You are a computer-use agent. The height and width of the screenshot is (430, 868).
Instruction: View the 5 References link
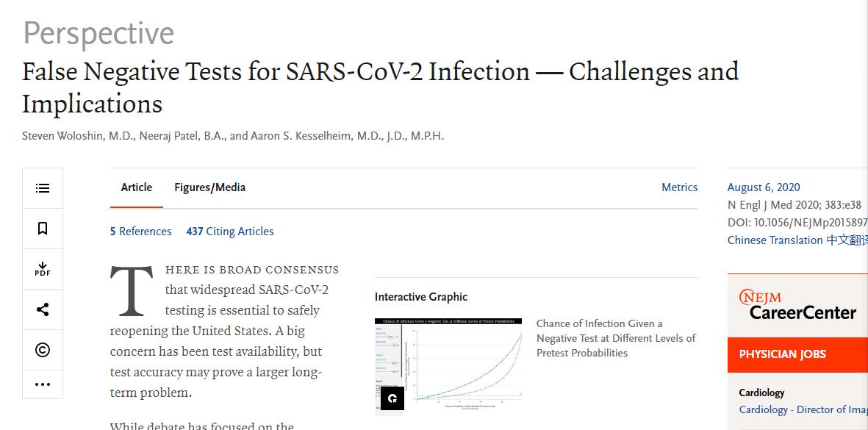point(141,232)
